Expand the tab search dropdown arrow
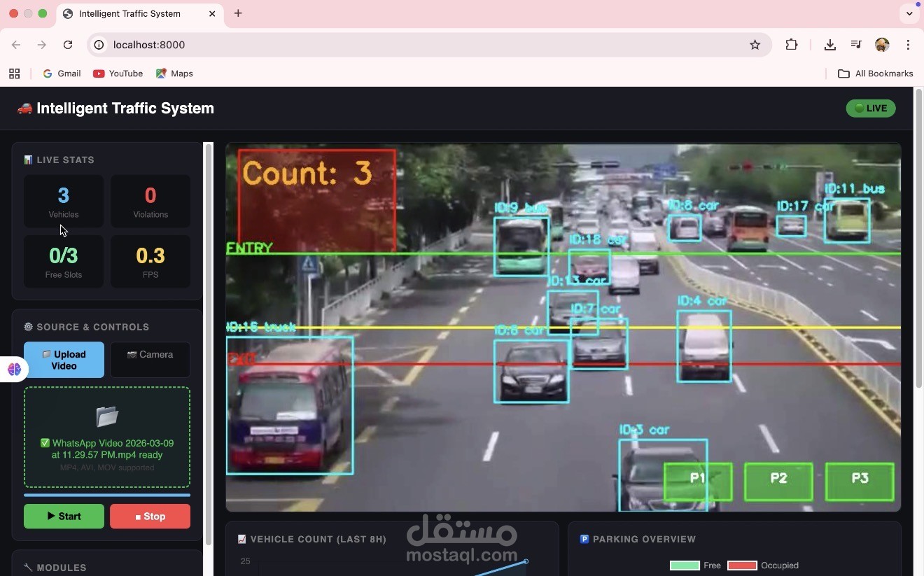 coord(909,13)
